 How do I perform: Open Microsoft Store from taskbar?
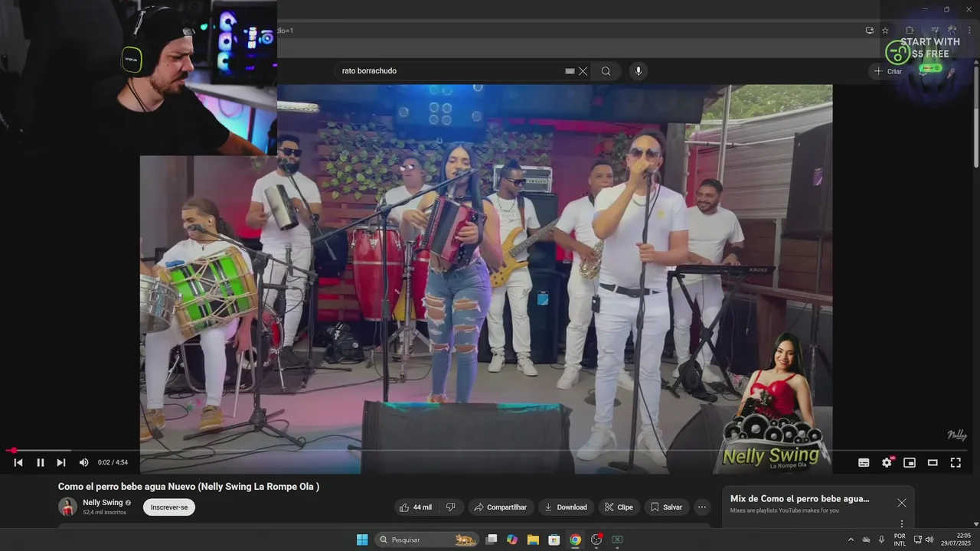tap(554, 540)
